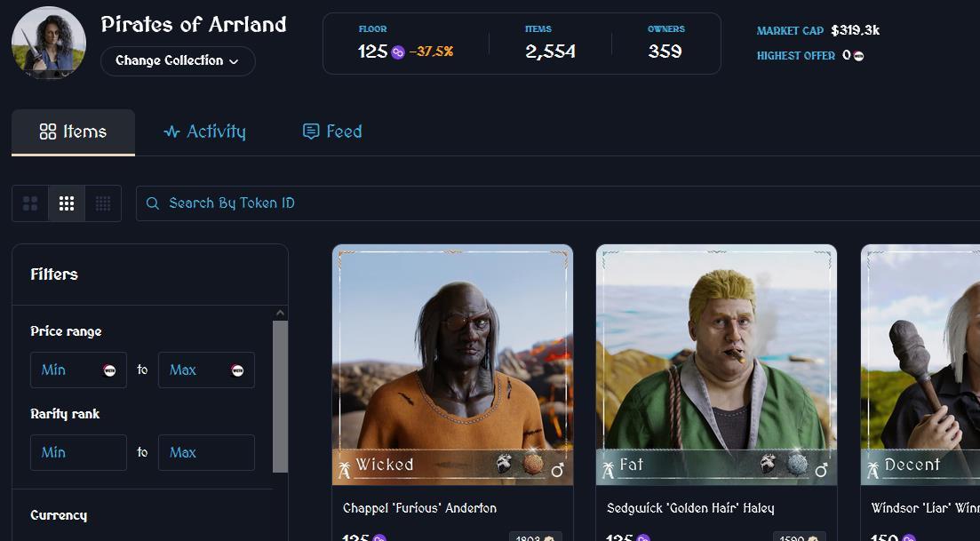980x541 pixels.
Task: Open the Change Collection dropdown
Action: click(x=178, y=61)
